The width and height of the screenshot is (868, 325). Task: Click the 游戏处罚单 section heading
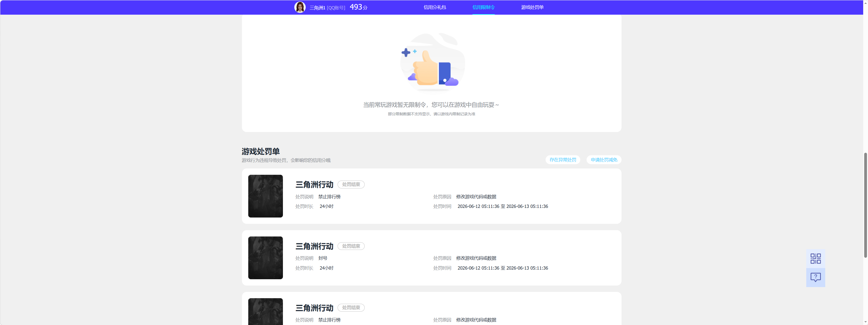pyautogui.click(x=260, y=151)
